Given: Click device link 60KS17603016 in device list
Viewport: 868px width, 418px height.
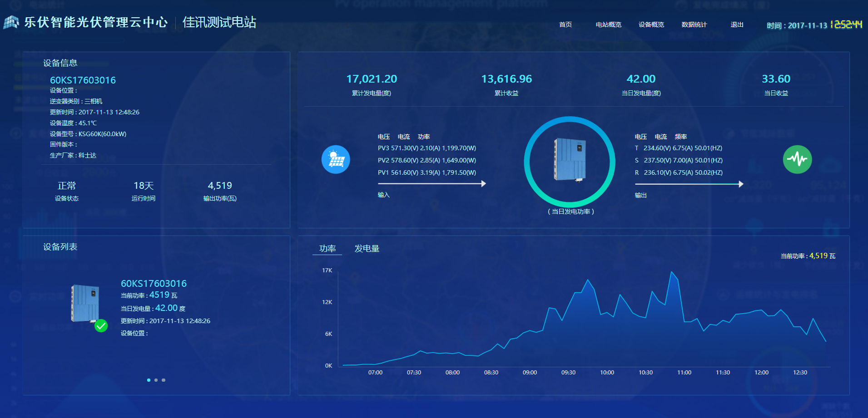Looking at the screenshot, I should (154, 284).
